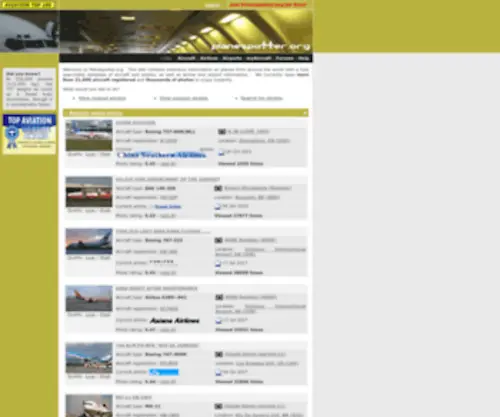Click the title link above the BAe 146 listing
The height and width of the screenshot is (417, 500).
click(x=168, y=179)
